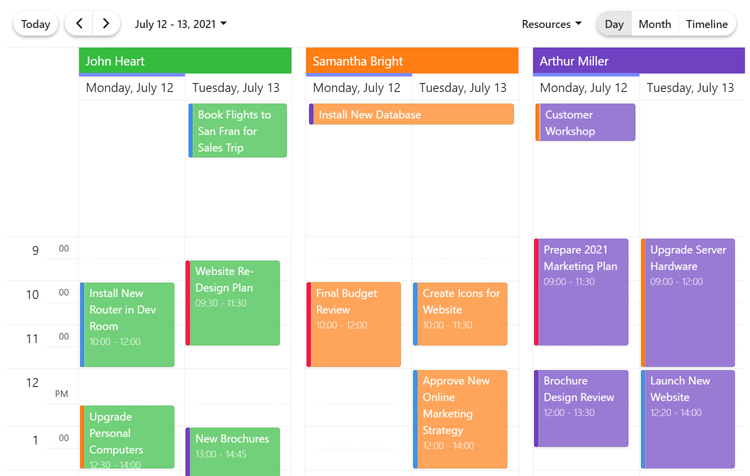Open the Customer Workshop appointment

[x=586, y=123]
